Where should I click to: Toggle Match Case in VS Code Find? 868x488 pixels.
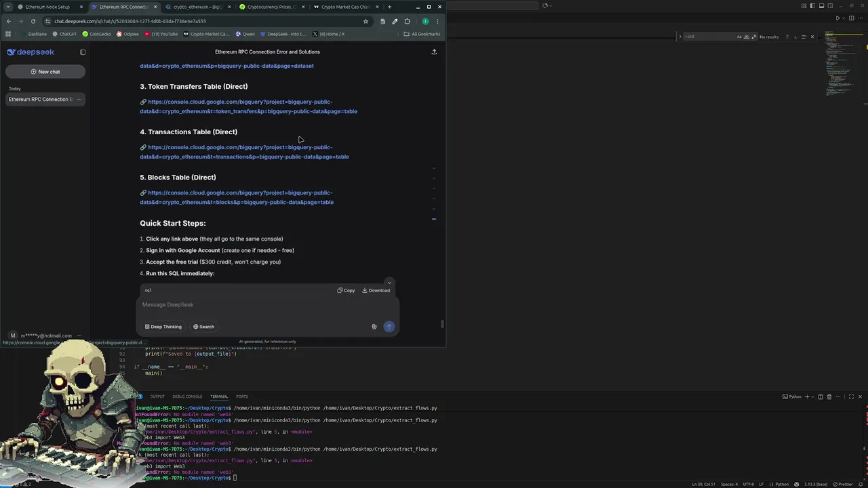click(739, 37)
